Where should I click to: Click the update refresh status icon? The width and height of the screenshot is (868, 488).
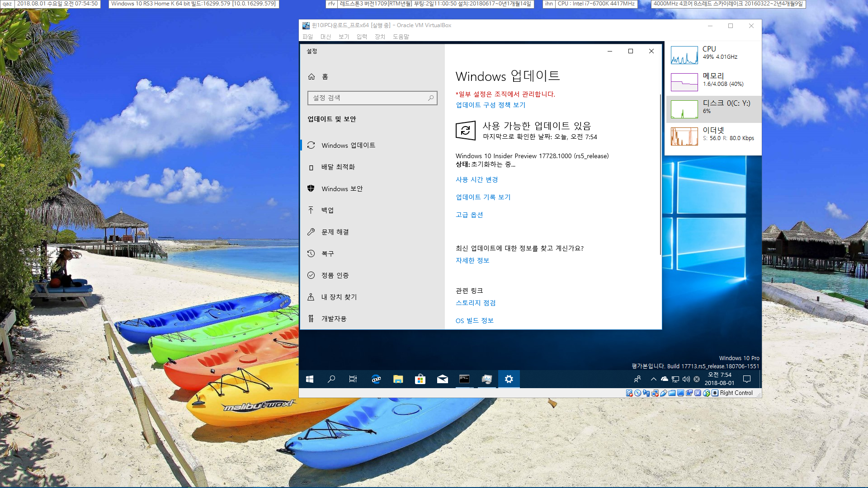[x=466, y=131]
